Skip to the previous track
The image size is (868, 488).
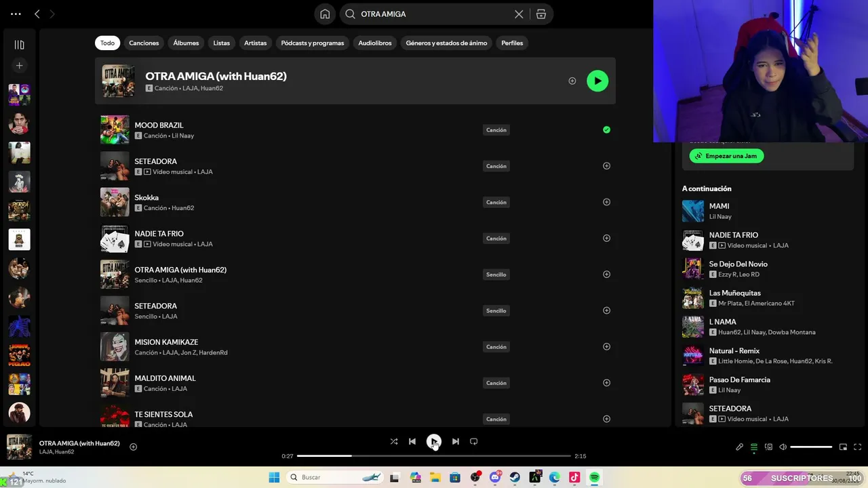(412, 441)
